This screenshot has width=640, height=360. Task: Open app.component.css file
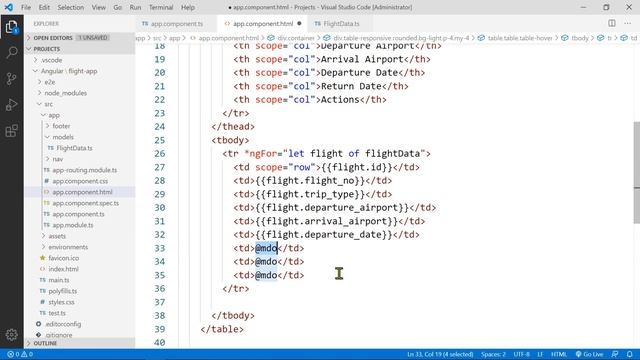80,181
